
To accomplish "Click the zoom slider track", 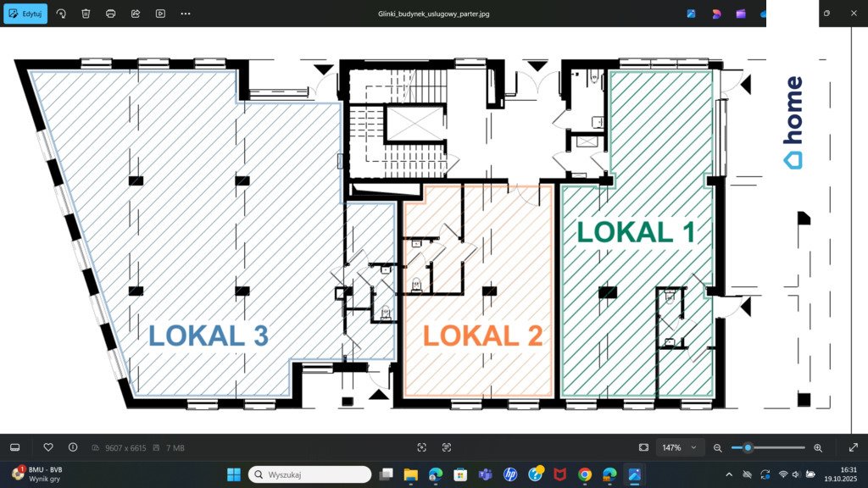I will click(x=776, y=447).
